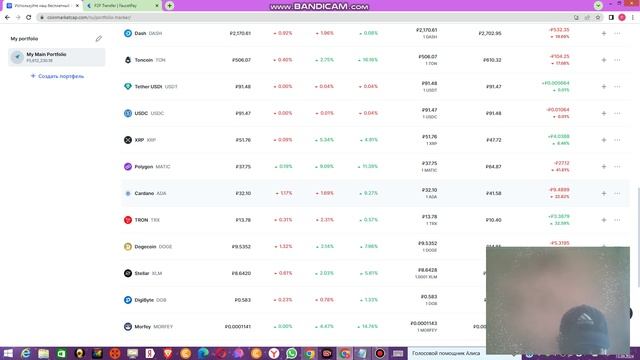Open more options menu for Tether USDt row

tap(617, 87)
